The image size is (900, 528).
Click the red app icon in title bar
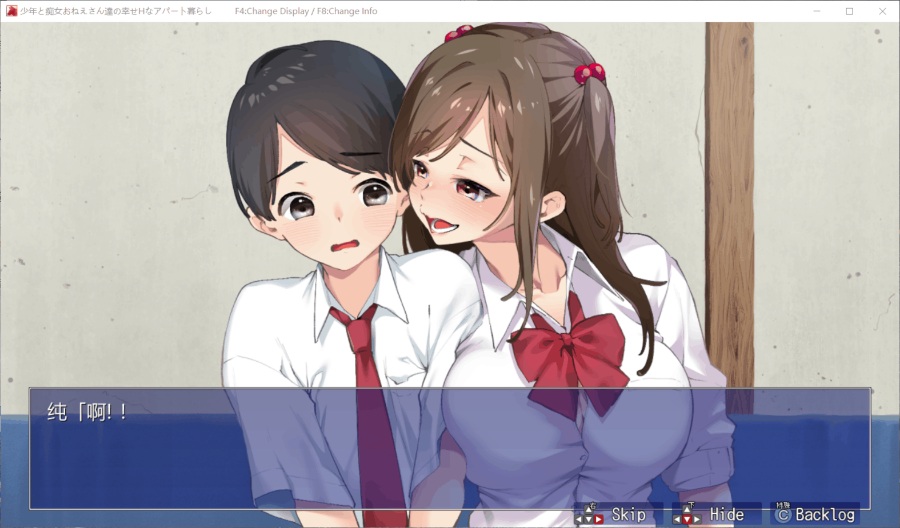(x=11, y=11)
